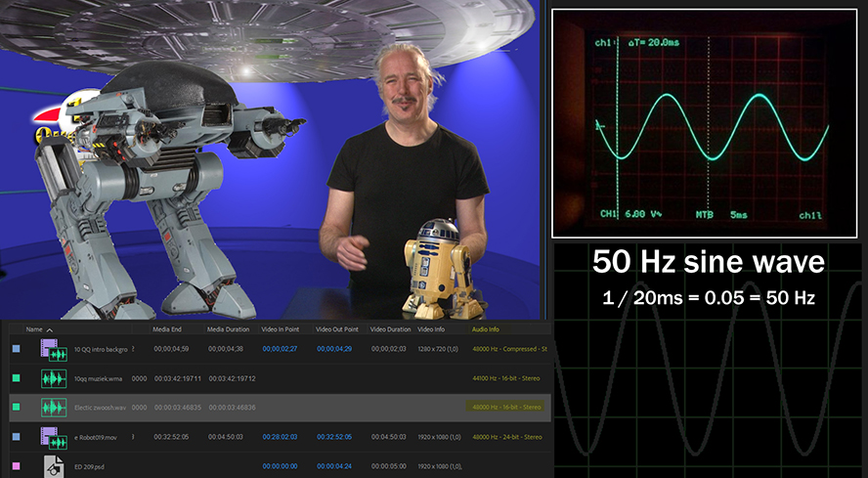Click Media End value 00;00;04;59
This screenshot has width=868, height=478.
tap(172, 350)
